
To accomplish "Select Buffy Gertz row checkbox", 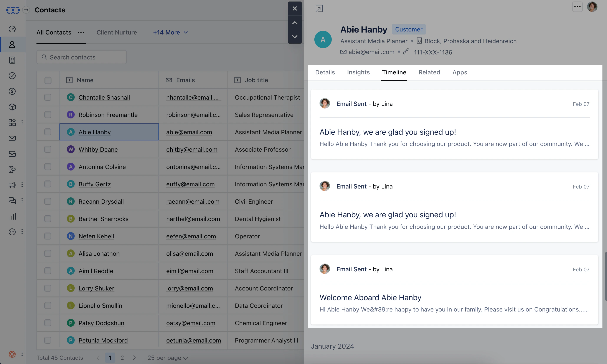I will (48, 184).
